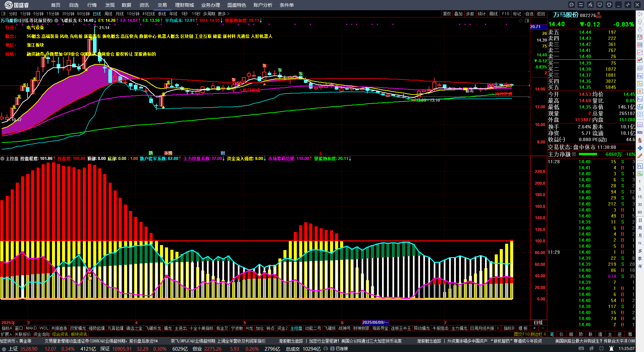The height and width of the screenshot is (352, 644).
Task: Toggle 多股 multi-stock view
Action: tap(470, 14)
